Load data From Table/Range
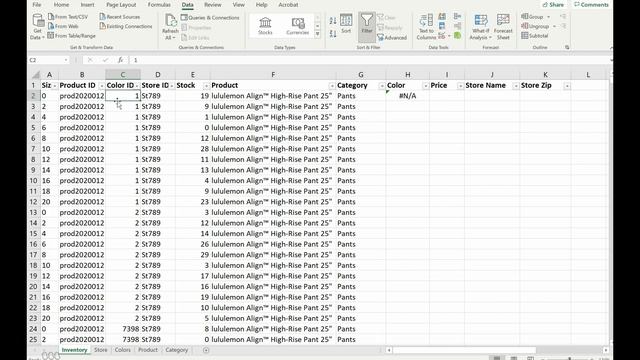This screenshot has width=640, height=360. coord(71,36)
